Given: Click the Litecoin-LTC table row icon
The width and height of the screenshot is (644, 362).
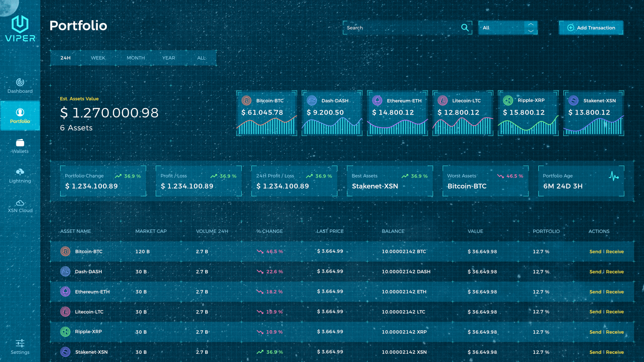Looking at the screenshot, I should pos(65,312).
